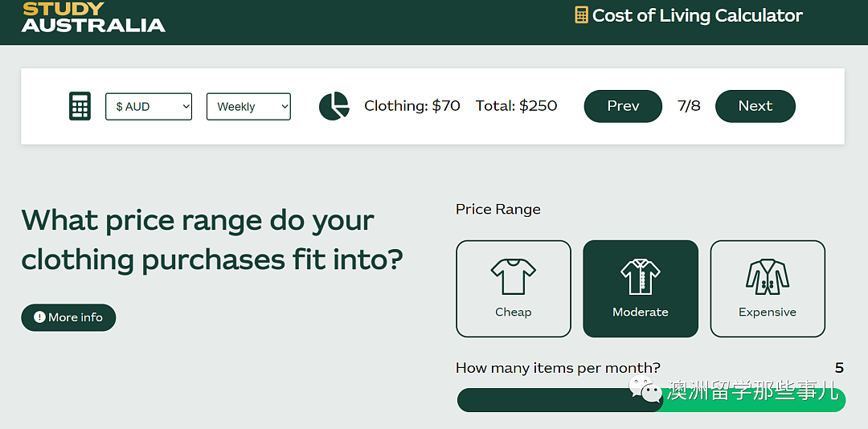The height and width of the screenshot is (429, 868).
Task: Click the Study Australia logo
Action: 93,17
